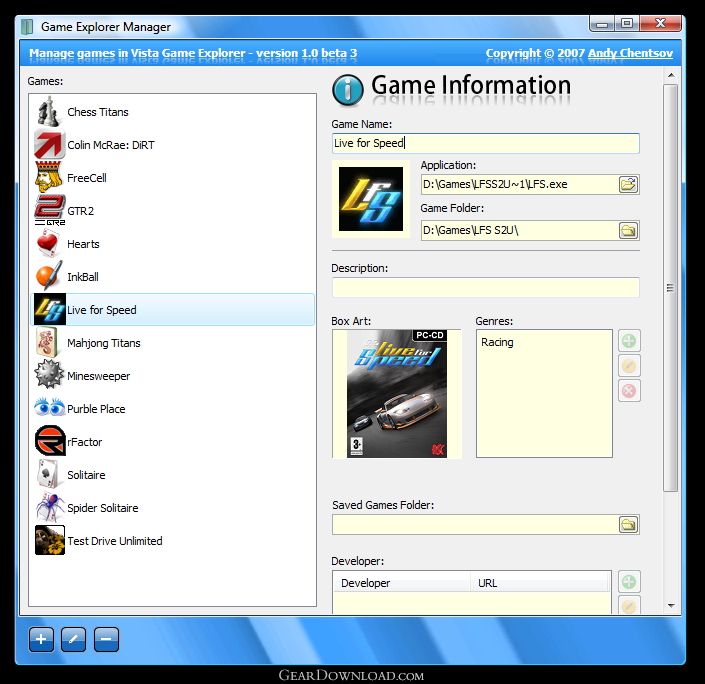Click the Mahjong Titans tile icon
Screen dimensions: 705x684
(47, 343)
